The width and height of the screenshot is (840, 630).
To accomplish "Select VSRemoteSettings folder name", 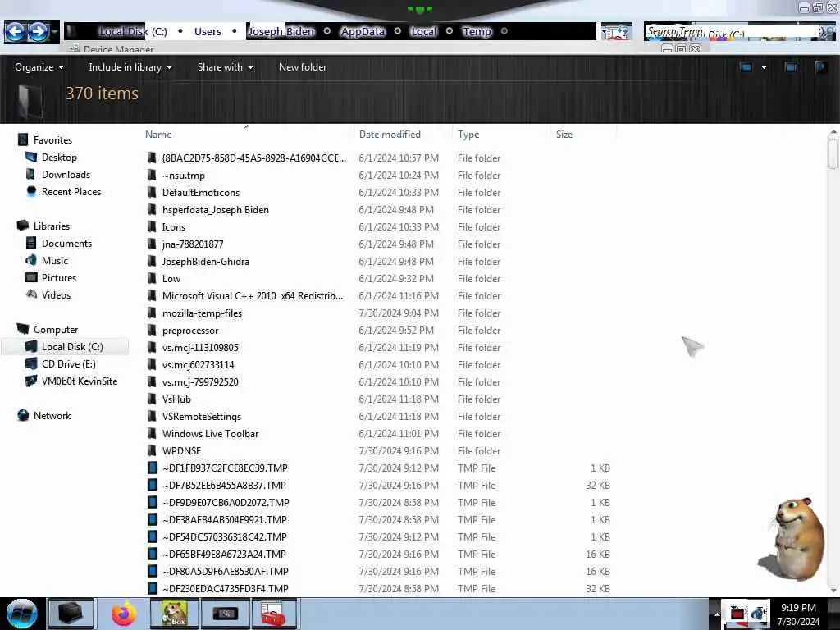I will click(202, 416).
